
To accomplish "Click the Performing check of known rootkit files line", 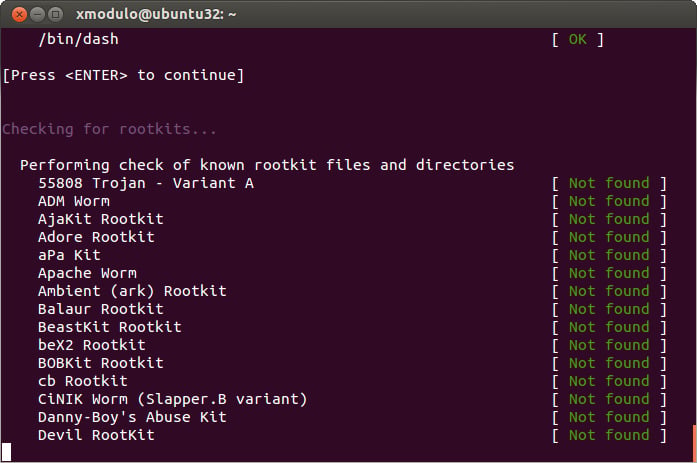I will (267, 165).
